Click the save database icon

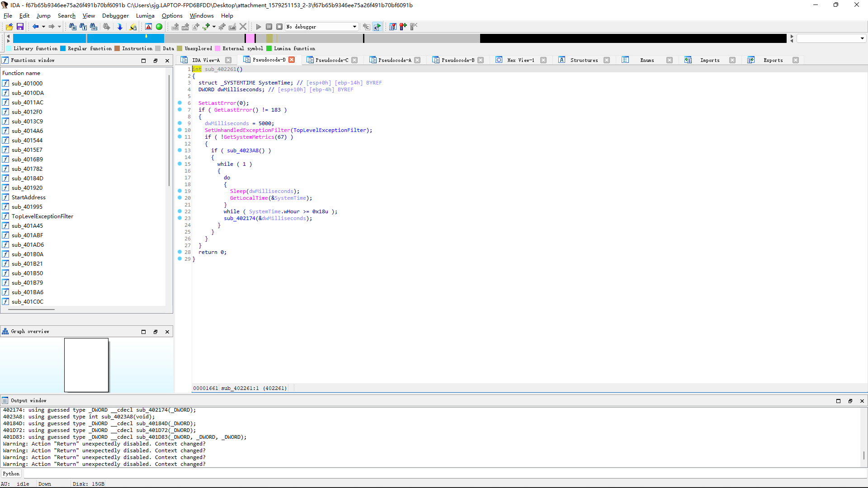click(x=20, y=27)
